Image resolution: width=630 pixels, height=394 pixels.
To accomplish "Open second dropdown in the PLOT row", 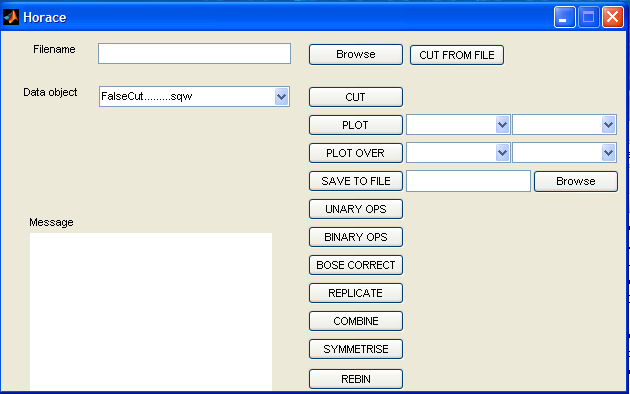I will (x=564, y=125).
